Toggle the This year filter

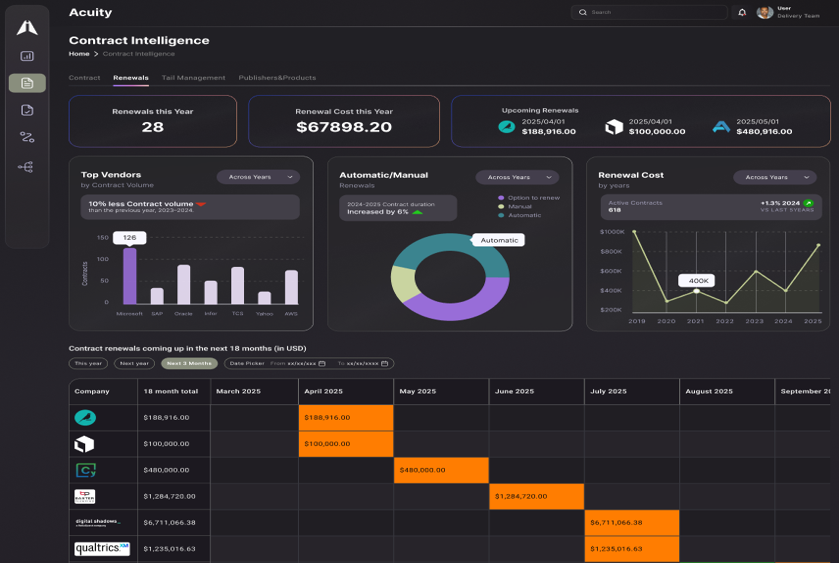pyautogui.click(x=88, y=363)
